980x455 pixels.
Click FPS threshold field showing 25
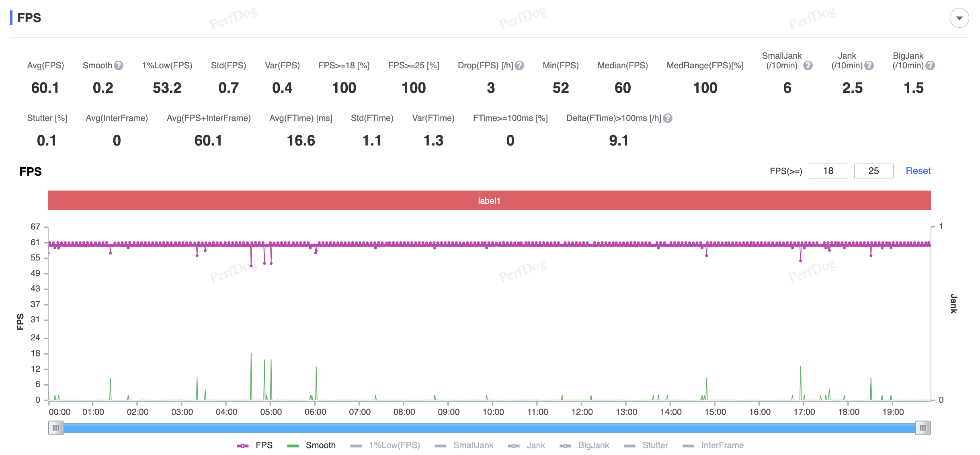(x=873, y=171)
